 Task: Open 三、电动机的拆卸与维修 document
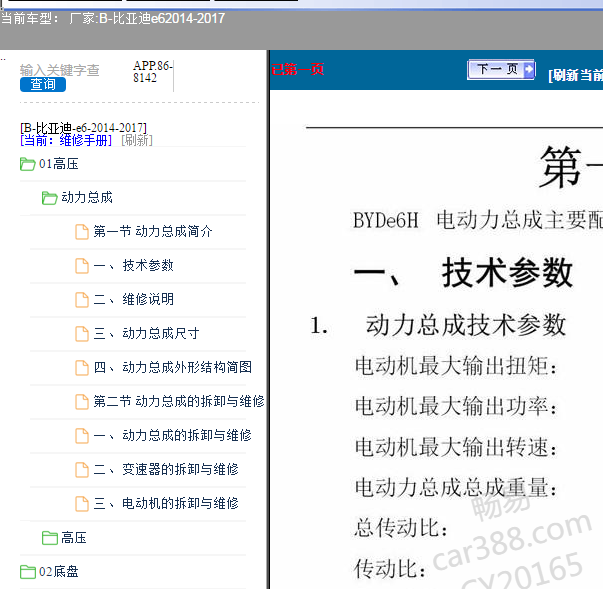tap(166, 503)
